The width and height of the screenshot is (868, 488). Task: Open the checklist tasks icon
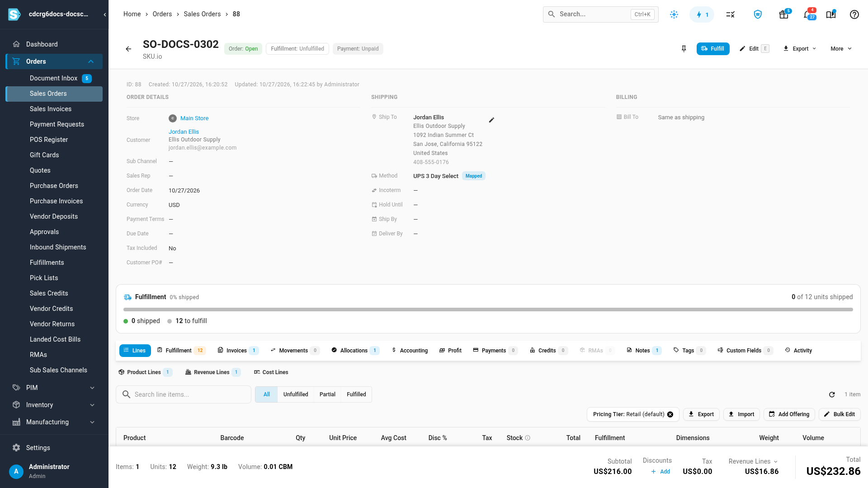click(730, 14)
